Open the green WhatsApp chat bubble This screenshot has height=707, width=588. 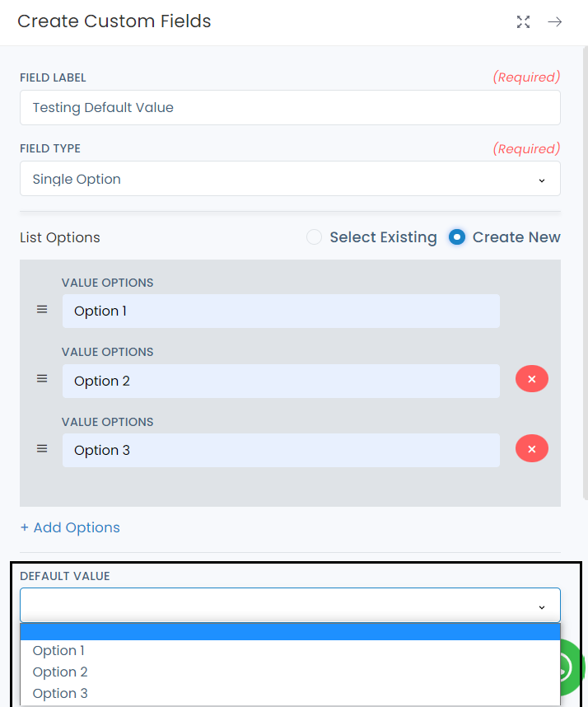(570, 666)
